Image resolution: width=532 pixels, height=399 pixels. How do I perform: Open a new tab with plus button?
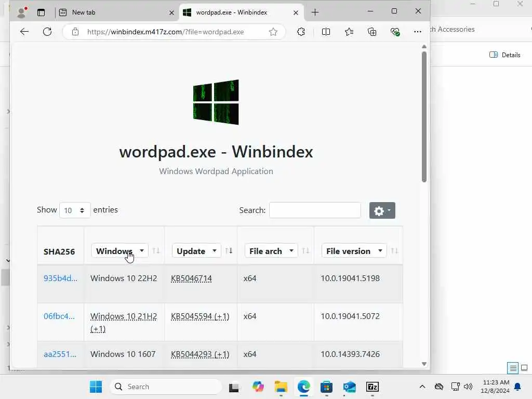click(x=315, y=12)
